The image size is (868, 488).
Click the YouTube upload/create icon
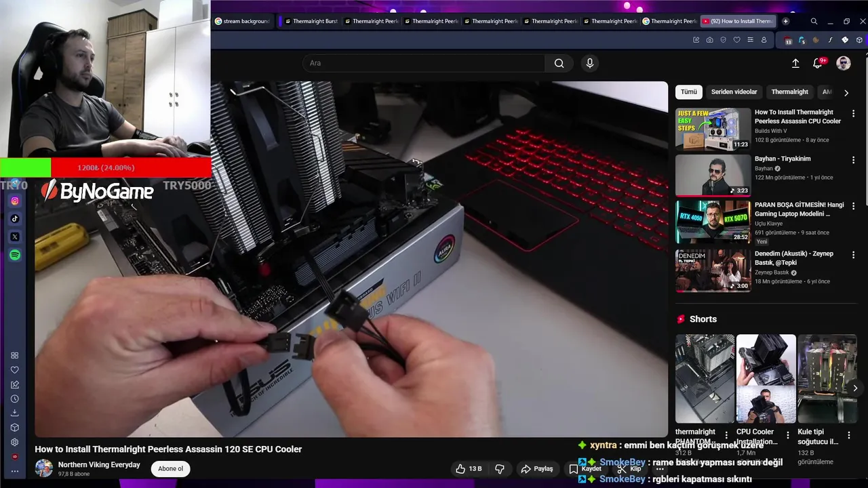coord(795,63)
